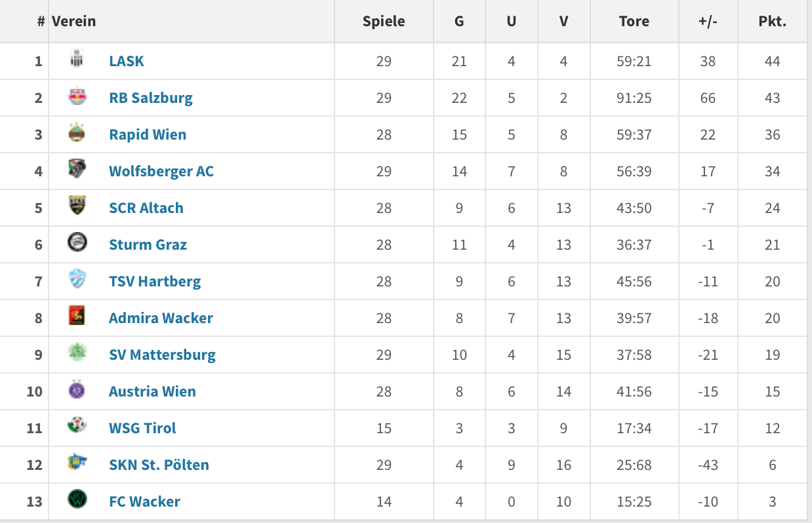Open the TSV Hartberg team page
The width and height of the screenshot is (812, 523).
pyautogui.click(x=155, y=282)
